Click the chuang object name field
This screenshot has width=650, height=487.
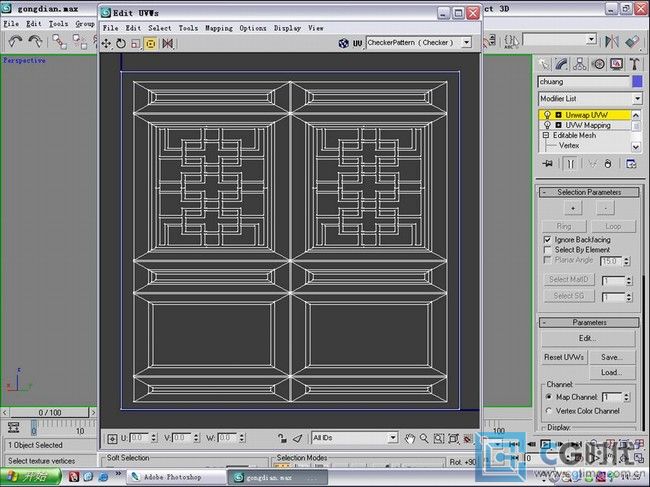click(583, 82)
